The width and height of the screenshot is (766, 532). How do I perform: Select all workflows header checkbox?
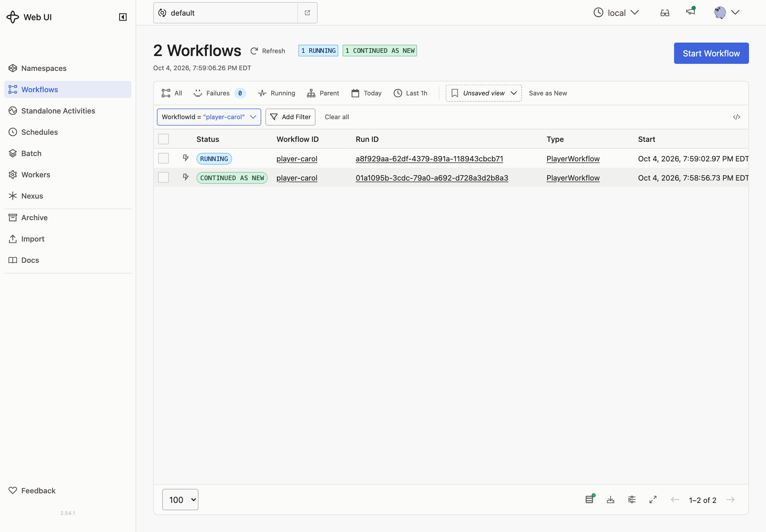click(x=163, y=139)
